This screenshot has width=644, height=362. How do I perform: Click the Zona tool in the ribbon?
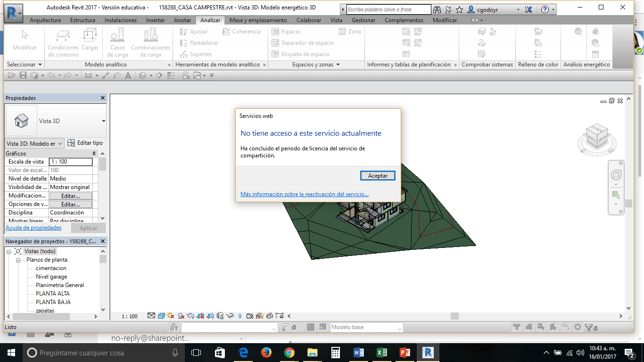click(x=350, y=32)
